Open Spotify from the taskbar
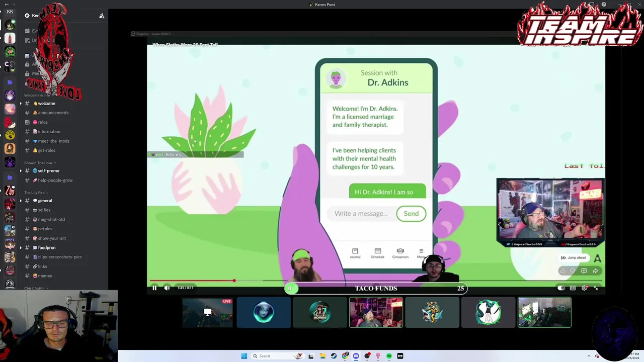The image size is (644, 362). [389, 356]
